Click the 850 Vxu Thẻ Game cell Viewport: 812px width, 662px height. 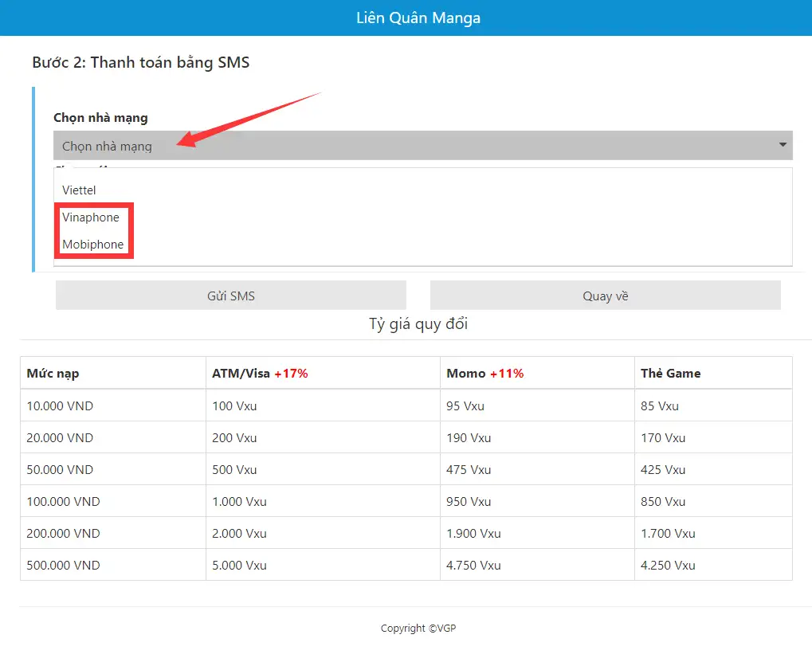714,501
